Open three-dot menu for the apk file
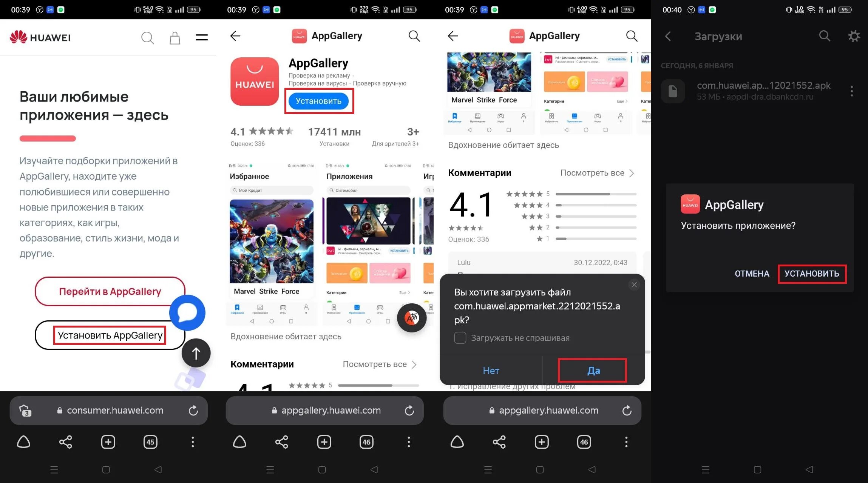The image size is (868, 483). point(851,91)
